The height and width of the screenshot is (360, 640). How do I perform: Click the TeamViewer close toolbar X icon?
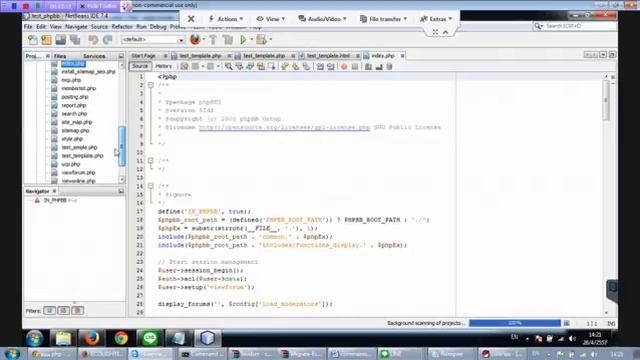coord(191,19)
